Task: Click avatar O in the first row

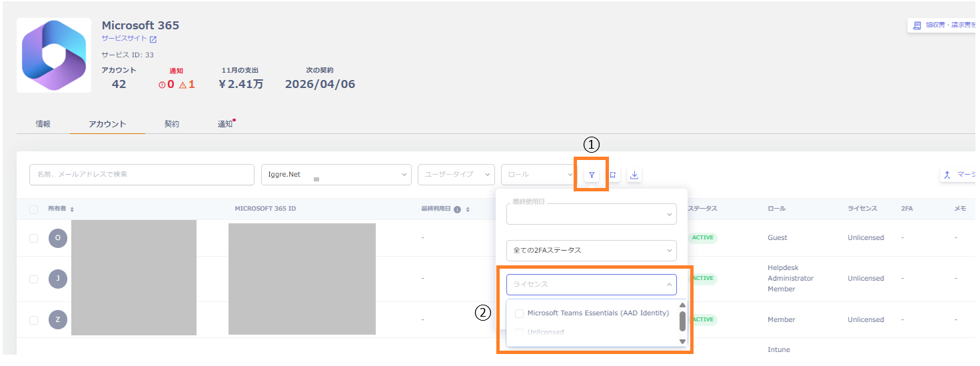Action: (x=58, y=237)
